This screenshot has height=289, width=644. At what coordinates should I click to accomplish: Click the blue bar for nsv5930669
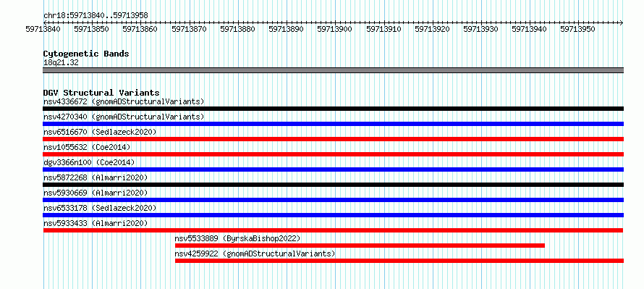pos(333,200)
